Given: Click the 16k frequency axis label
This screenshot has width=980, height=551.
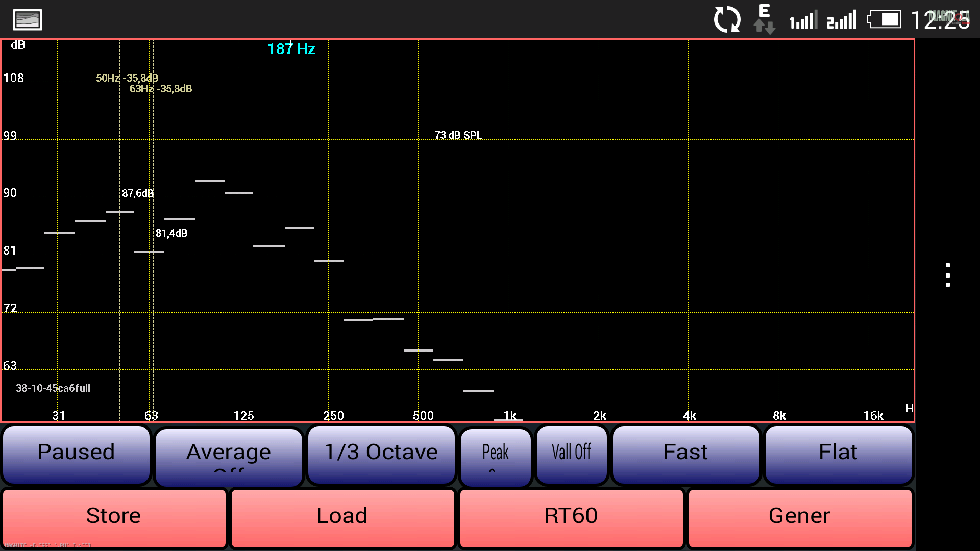Looking at the screenshot, I should click(x=873, y=416).
